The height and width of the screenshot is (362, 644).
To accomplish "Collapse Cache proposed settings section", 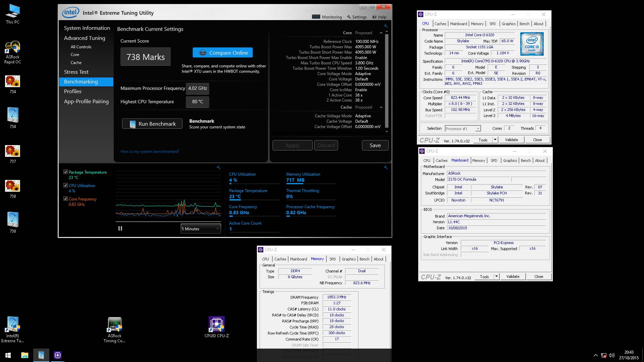I will 381,107.
